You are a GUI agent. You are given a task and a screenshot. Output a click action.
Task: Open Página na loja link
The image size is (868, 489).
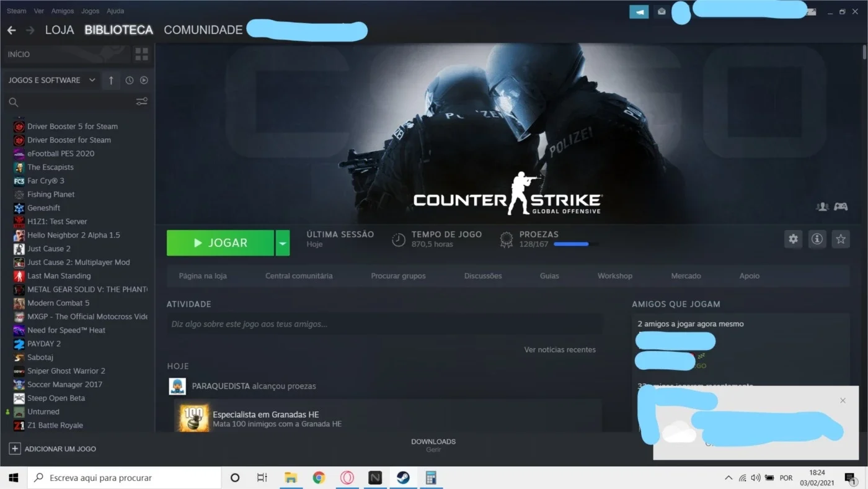[203, 276]
